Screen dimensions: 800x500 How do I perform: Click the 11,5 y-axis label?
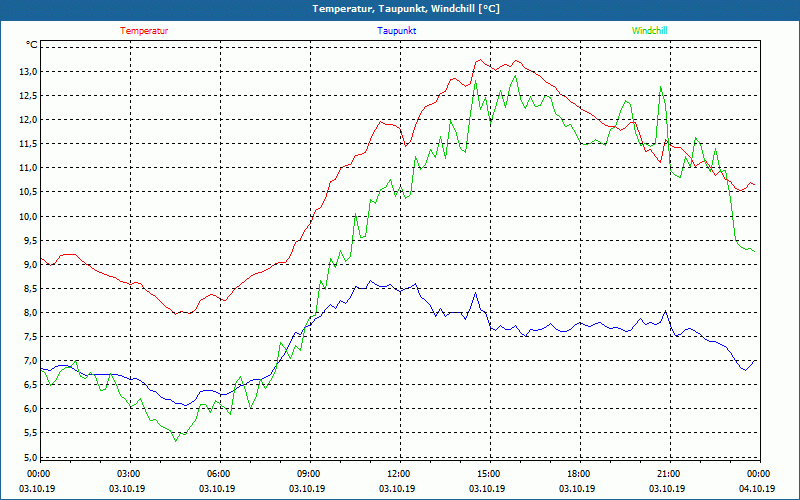point(29,144)
